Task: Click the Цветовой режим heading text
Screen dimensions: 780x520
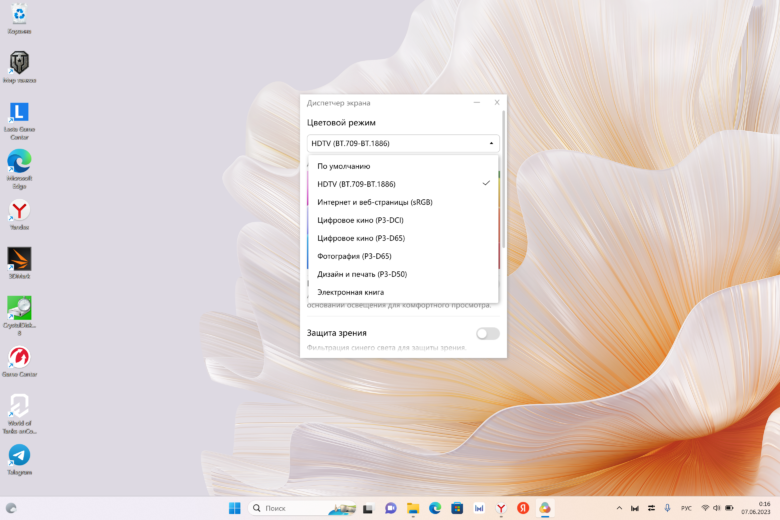Action: click(341, 122)
